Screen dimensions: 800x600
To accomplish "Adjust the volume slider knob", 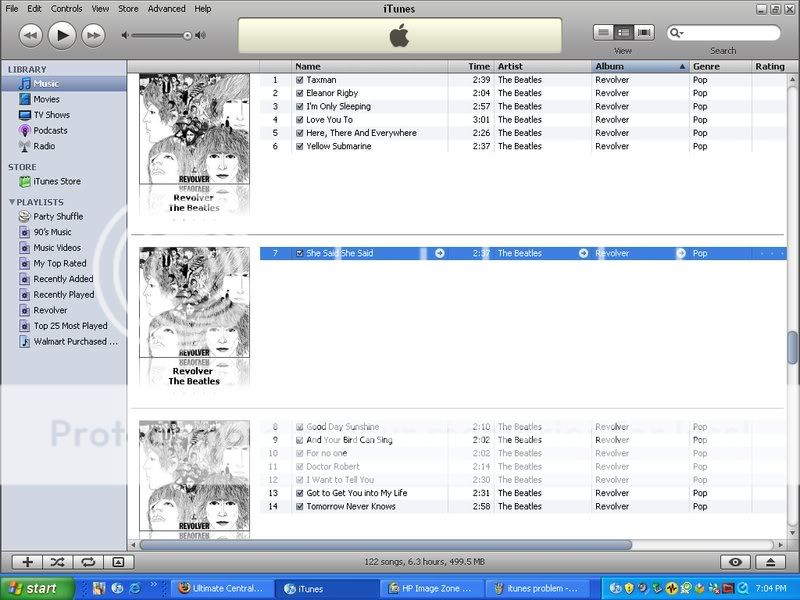I will tap(187, 35).
